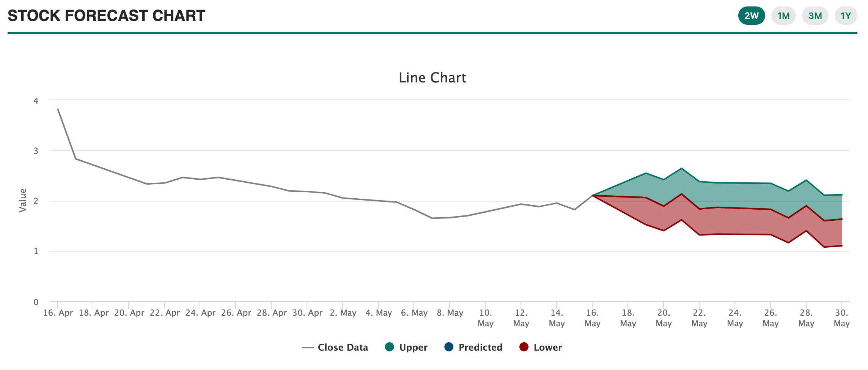Click the STOCK FORECAST CHART heading
868x370 pixels.
coord(106,16)
